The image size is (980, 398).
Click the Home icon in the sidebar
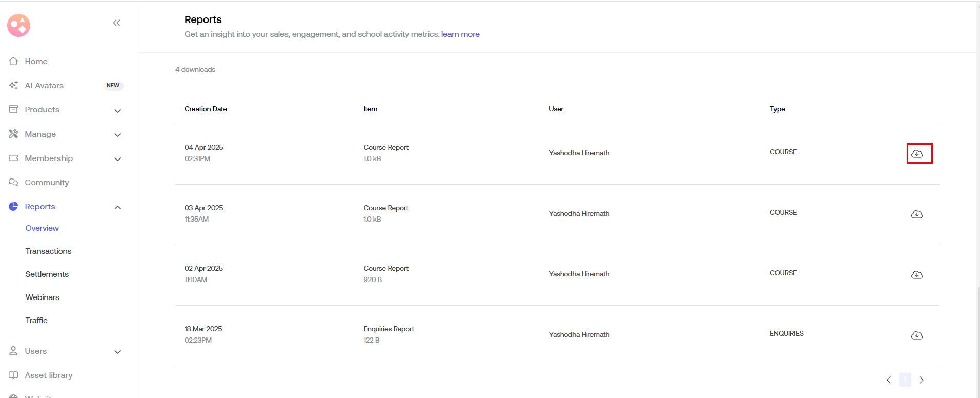coord(14,61)
